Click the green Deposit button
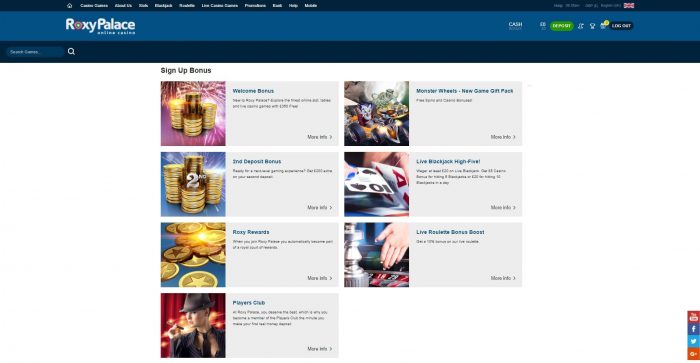700x363 pixels. tap(562, 26)
